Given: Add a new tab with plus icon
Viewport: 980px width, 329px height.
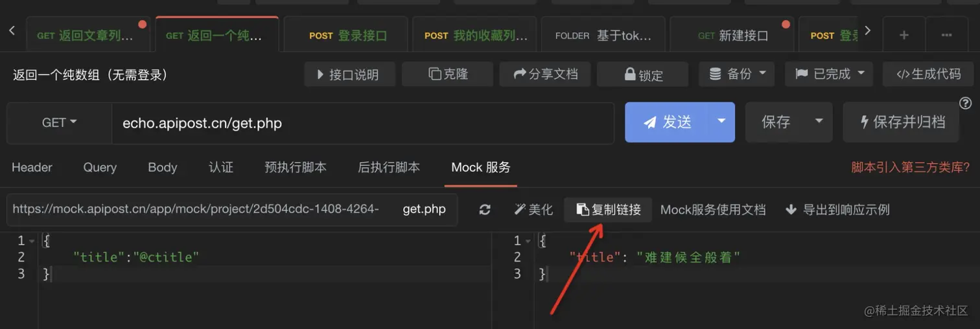Looking at the screenshot, I should click(904, 35).
